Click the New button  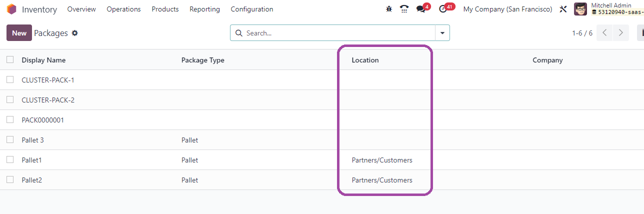(x=19, y=33)
